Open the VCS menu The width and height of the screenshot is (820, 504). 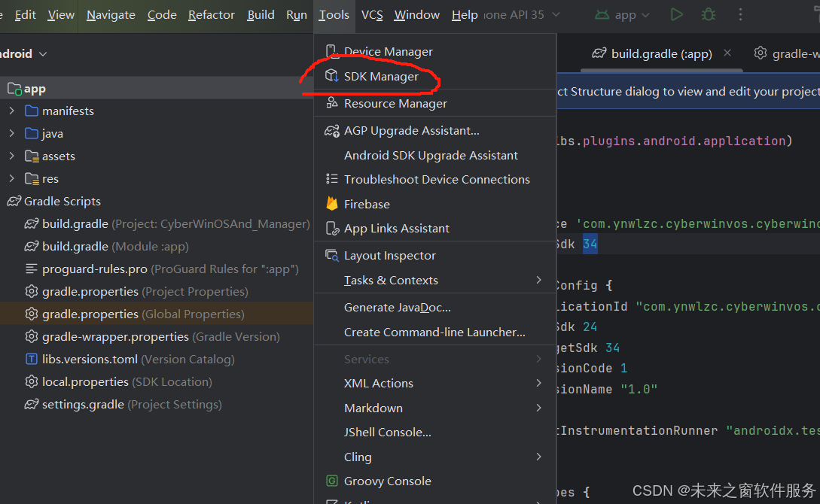372,14
